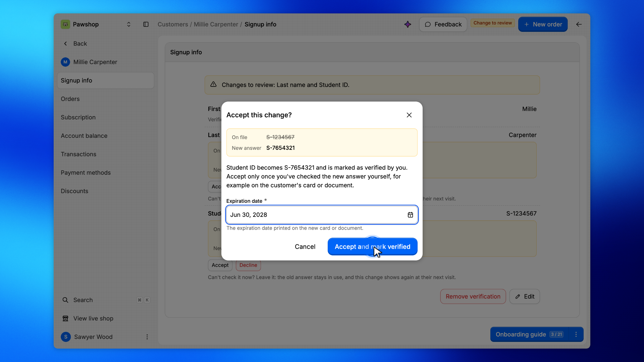
Task: Click Accept and mark verified button
Action: pos(372,247)
